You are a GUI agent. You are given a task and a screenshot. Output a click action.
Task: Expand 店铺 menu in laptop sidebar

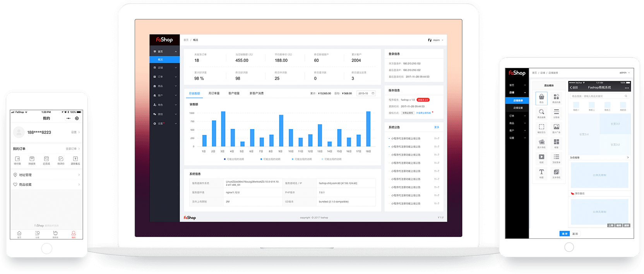pos(164,68)
